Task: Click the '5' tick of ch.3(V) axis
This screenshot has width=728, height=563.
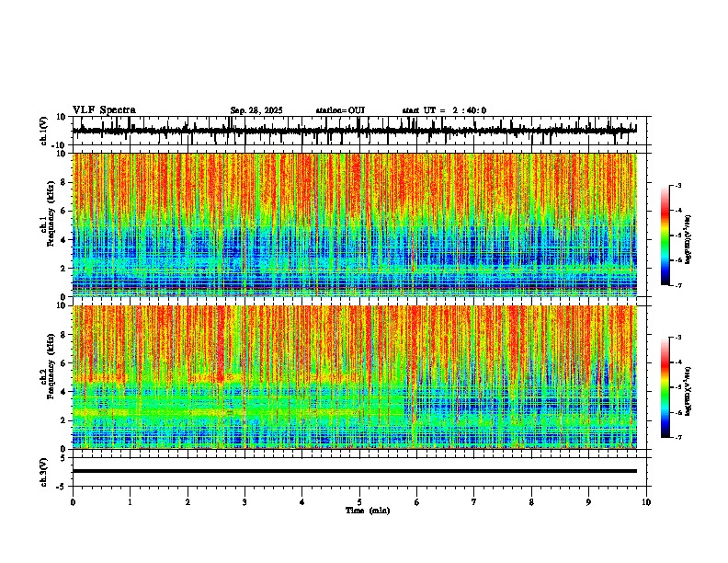Action: click(64, 458)
